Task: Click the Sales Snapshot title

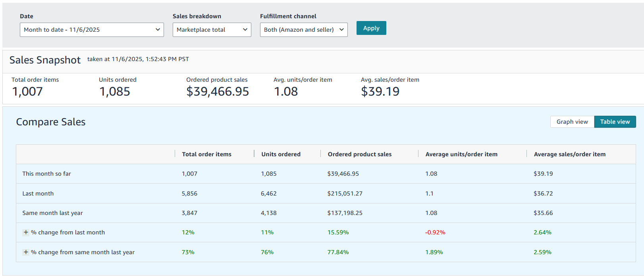Action: [x=45, y=60]
